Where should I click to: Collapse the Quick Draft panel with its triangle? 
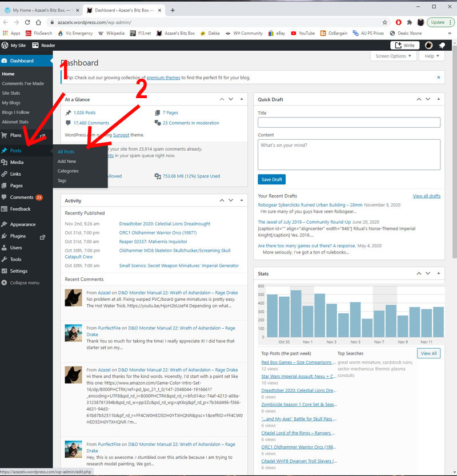439,99
